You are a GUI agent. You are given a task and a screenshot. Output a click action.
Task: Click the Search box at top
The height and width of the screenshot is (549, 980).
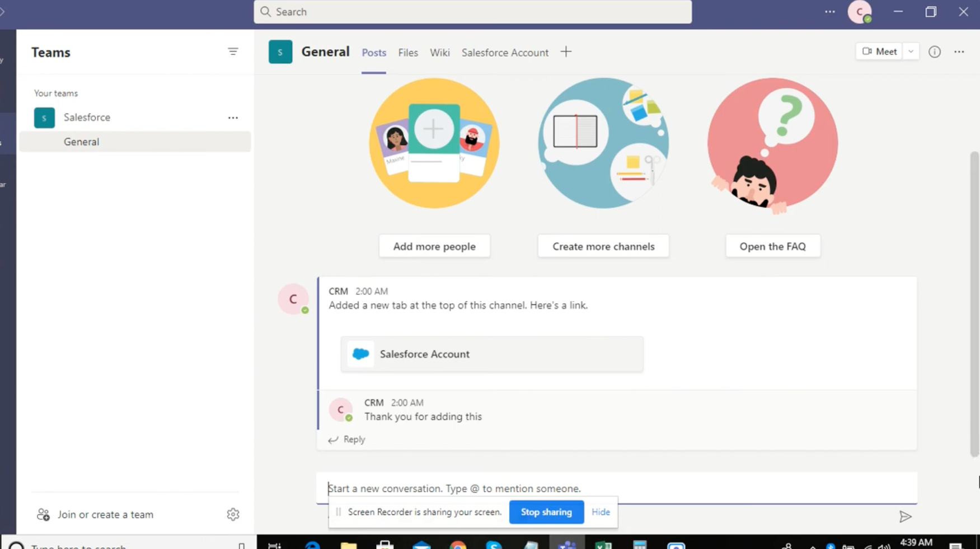click(472, 12)
